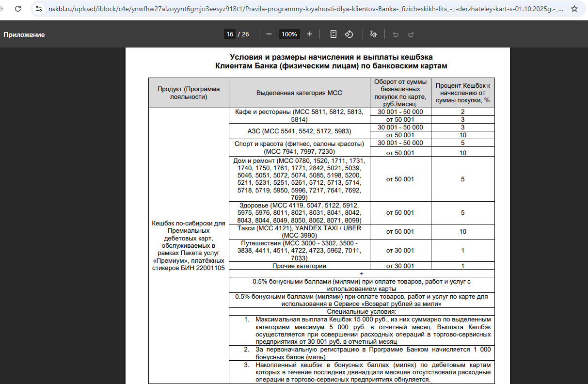Click the redo arrow in PDF toolbar
588x384 pixels.
[411, 34]
